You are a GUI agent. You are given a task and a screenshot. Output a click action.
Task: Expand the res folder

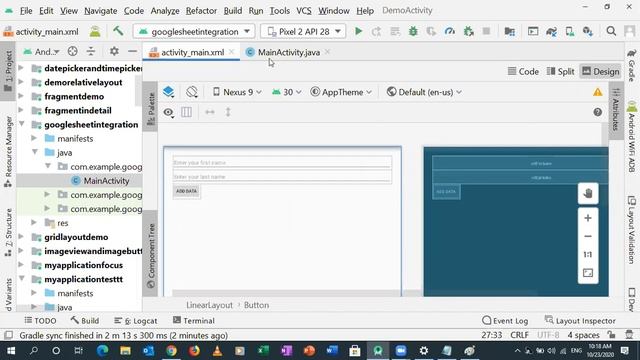34,222
